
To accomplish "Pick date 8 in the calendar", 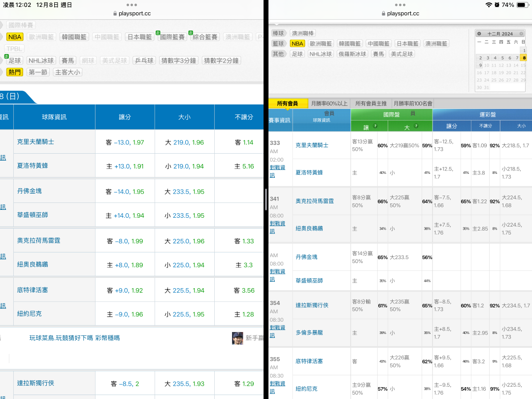I will tap(525, 58).
